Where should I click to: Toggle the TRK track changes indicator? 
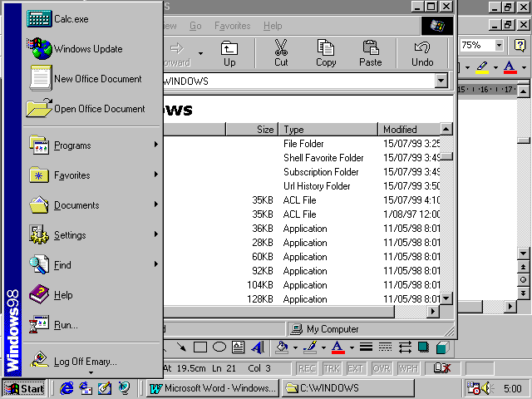coord(332,367)
